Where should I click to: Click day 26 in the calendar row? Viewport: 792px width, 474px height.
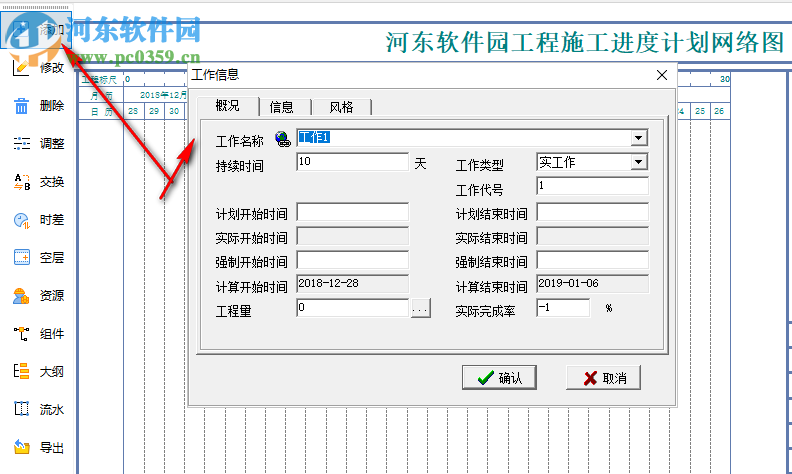tap(719, 111)
